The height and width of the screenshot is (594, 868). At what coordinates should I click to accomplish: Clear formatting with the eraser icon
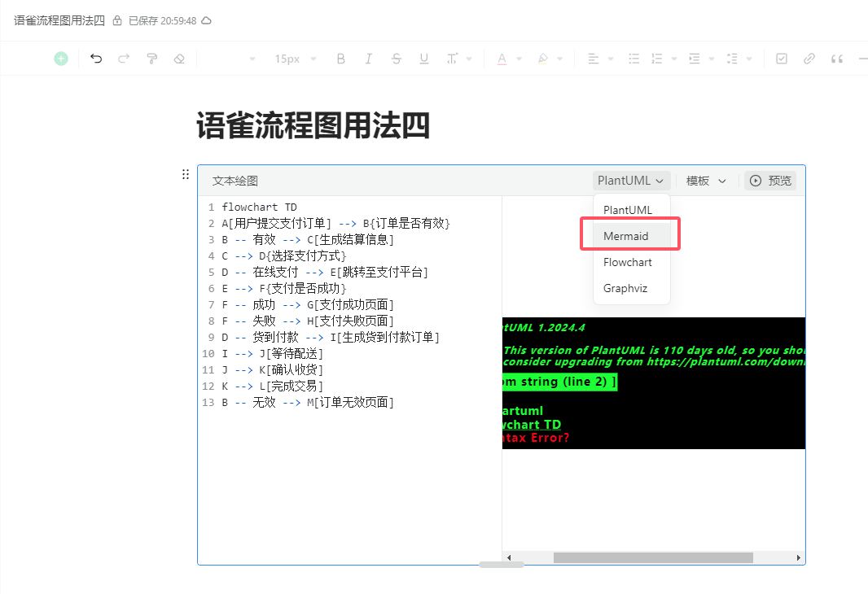tap(179, 59)
